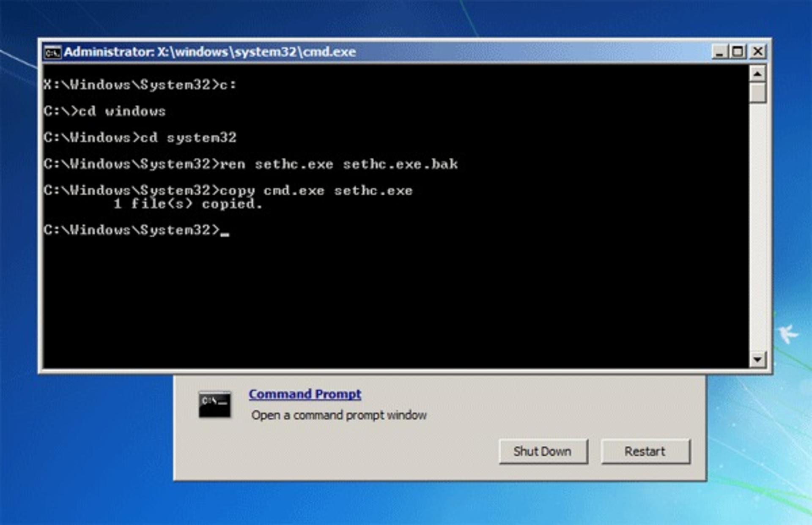Click the cd windows command line

[104, 111]
